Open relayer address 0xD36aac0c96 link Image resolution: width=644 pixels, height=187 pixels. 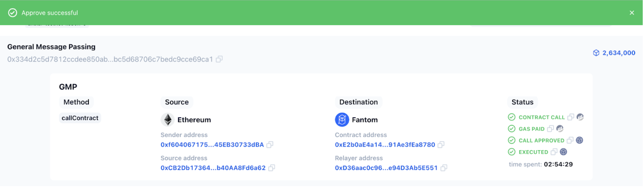[x=386, y=168]
